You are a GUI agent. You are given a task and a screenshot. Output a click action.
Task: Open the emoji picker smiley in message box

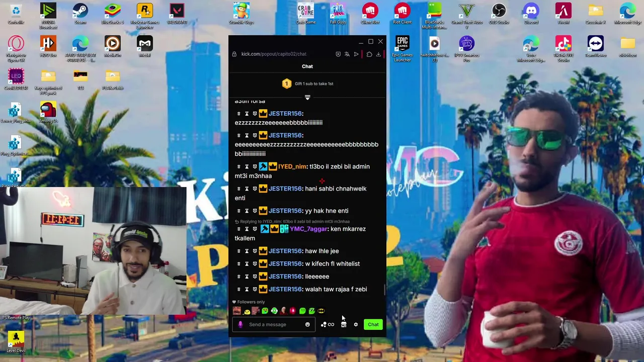tap(307, 324)
